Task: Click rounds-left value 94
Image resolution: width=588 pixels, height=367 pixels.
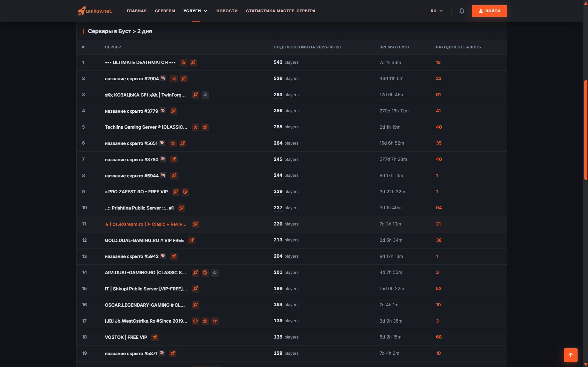Action: pos(439,208)
